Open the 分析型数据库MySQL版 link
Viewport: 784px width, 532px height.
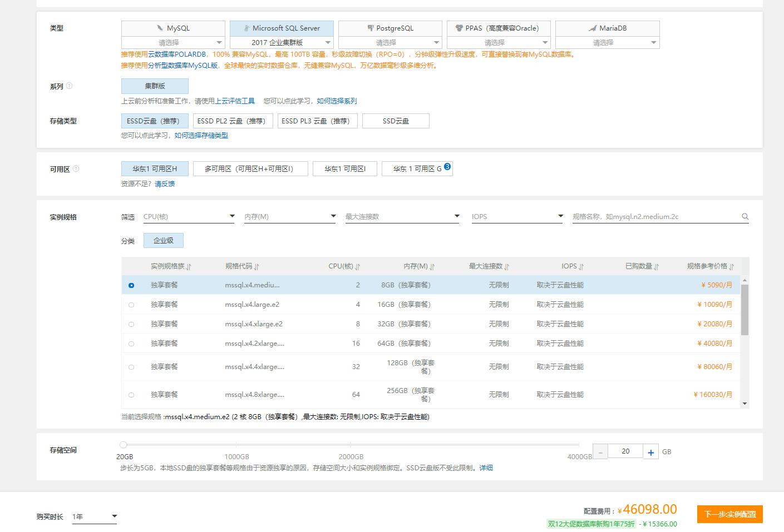coord(183,65)
